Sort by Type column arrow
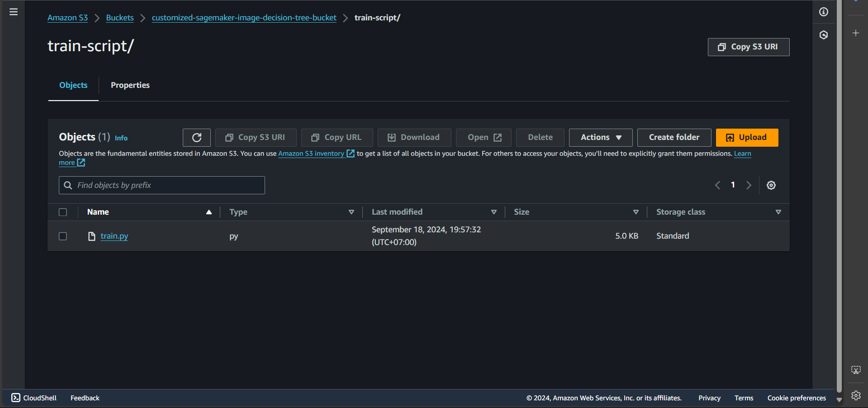Viewport: 868px width, 408px height. tap(351, 212)
